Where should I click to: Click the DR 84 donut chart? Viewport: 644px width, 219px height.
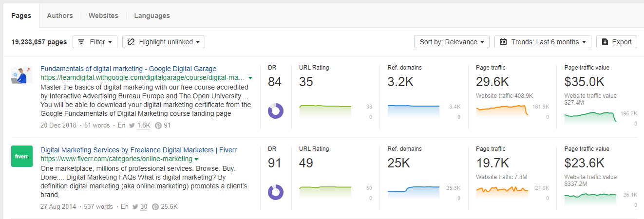coord(276,110)
